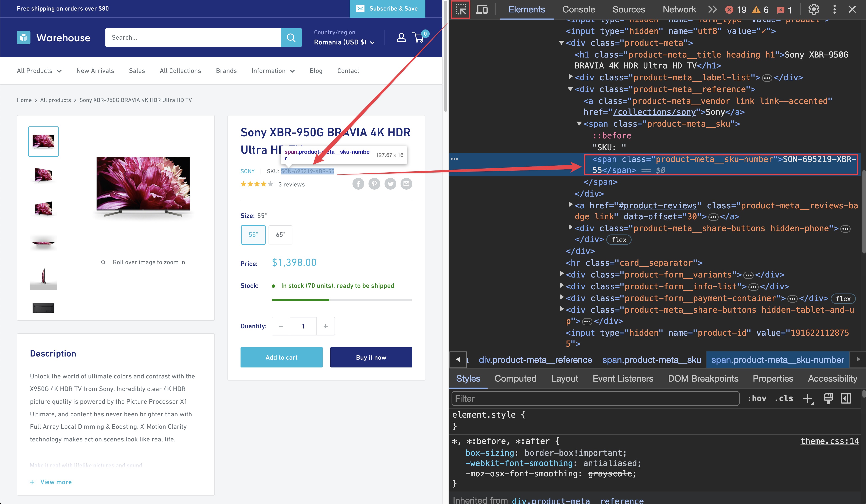
Task: Open the 3 reviews link
Action: [x=291, y=184]
